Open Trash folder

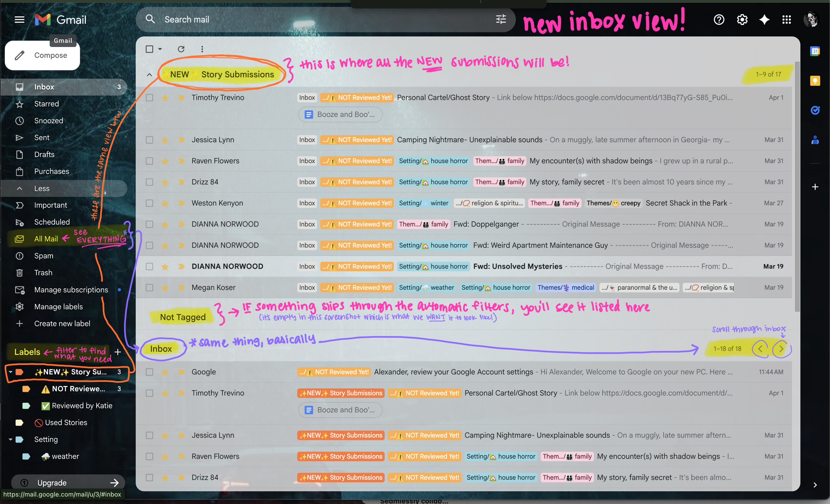(64, 273)
